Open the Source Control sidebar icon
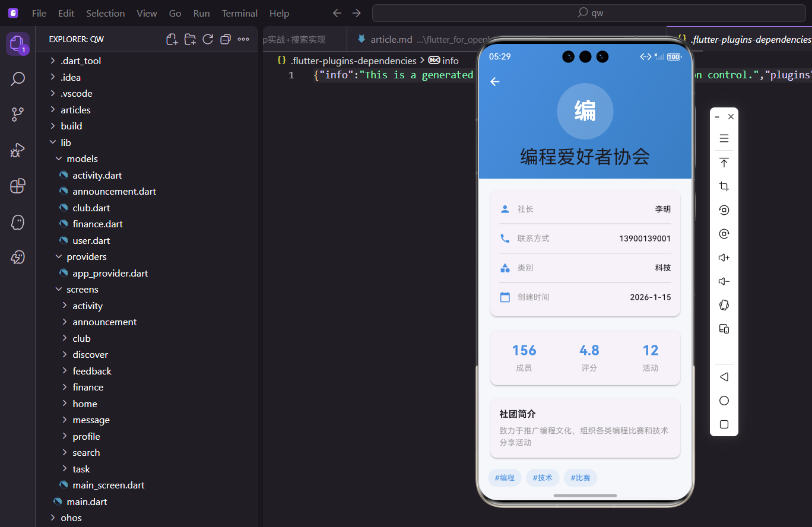This screenshot has width=812, height=527. 18,114
